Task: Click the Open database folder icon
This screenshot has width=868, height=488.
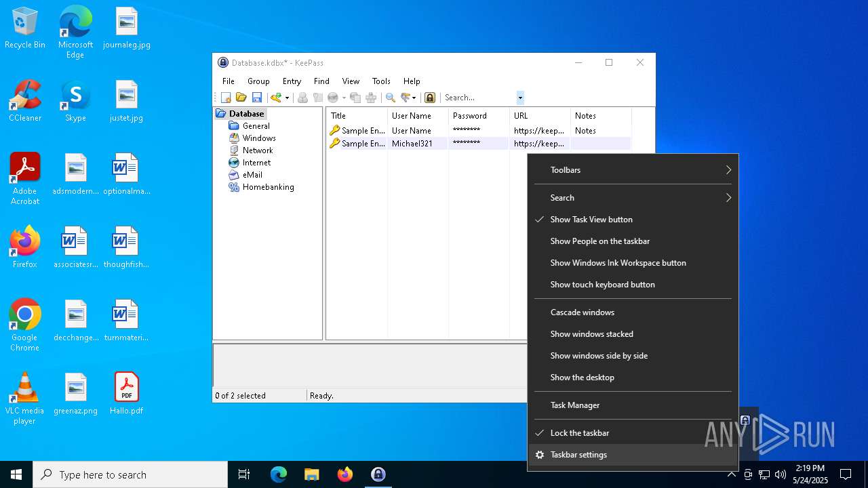Action: tap(241, 98)
